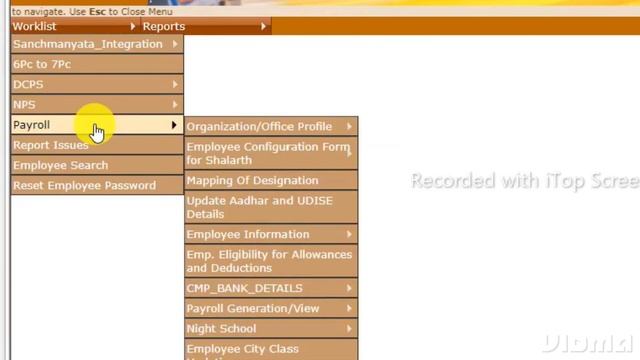Select the Payroll menu item
640x360 pixels.
coord(97,125)
